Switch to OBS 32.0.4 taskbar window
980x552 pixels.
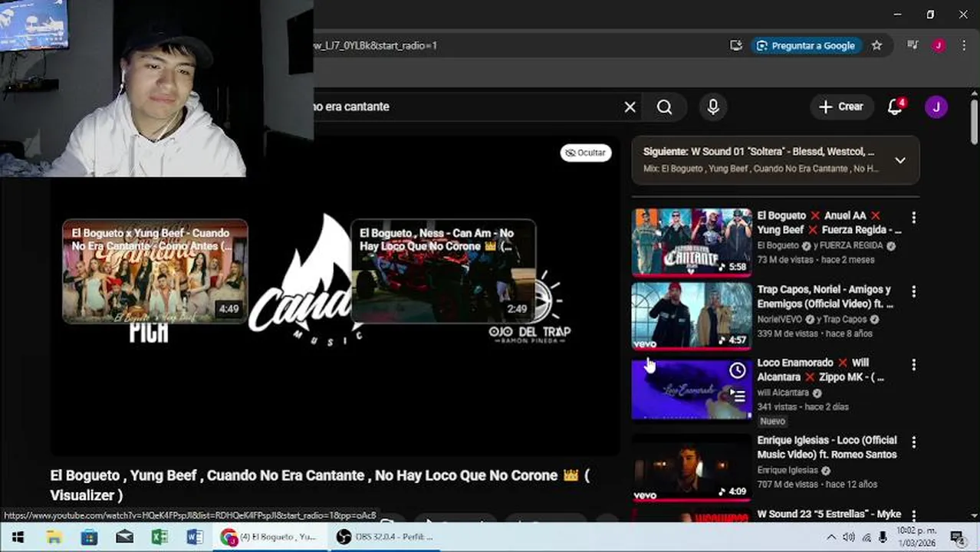click(387, 537)
